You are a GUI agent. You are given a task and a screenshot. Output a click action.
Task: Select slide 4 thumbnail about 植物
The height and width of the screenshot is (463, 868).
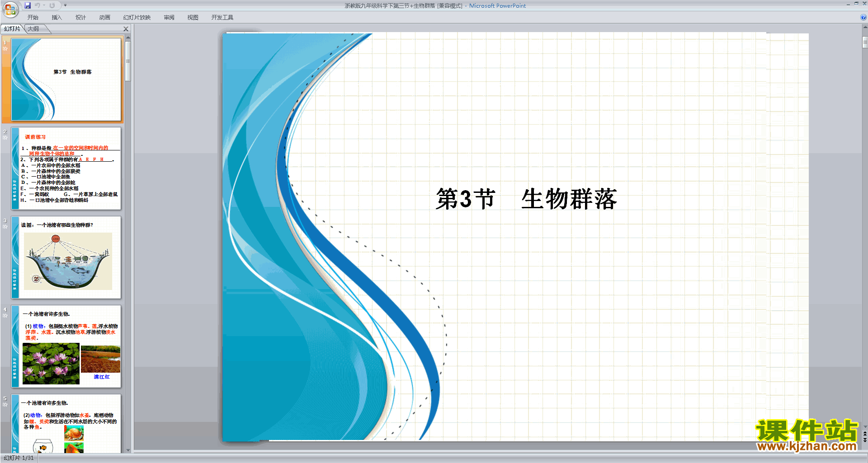click(66, 346)
